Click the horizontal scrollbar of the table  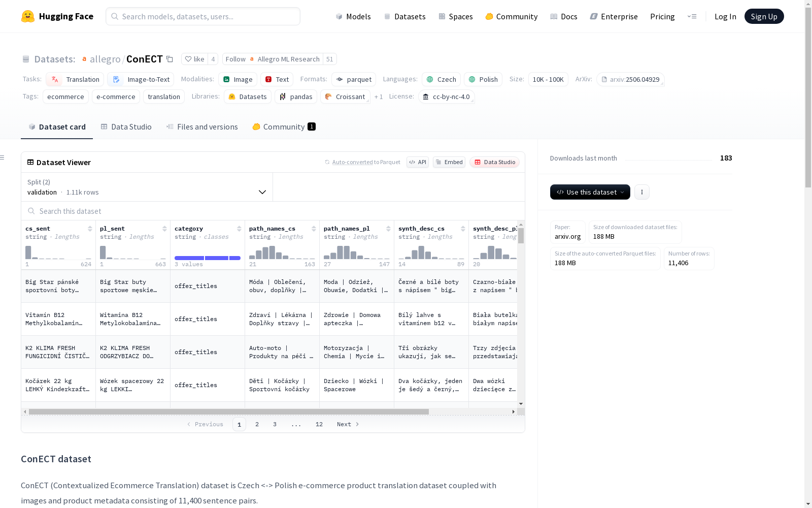point(229,411)
